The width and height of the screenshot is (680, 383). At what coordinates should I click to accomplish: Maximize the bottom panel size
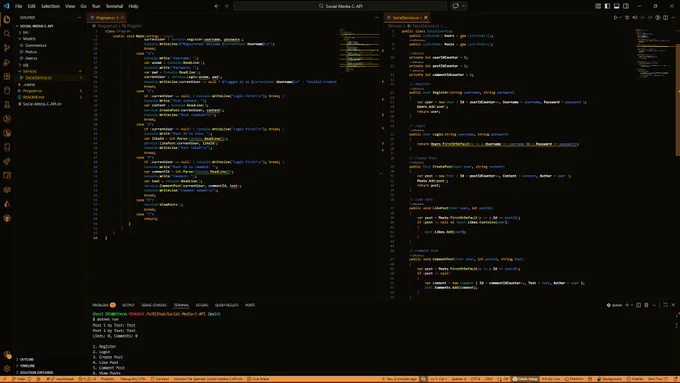tap(665, 305)
